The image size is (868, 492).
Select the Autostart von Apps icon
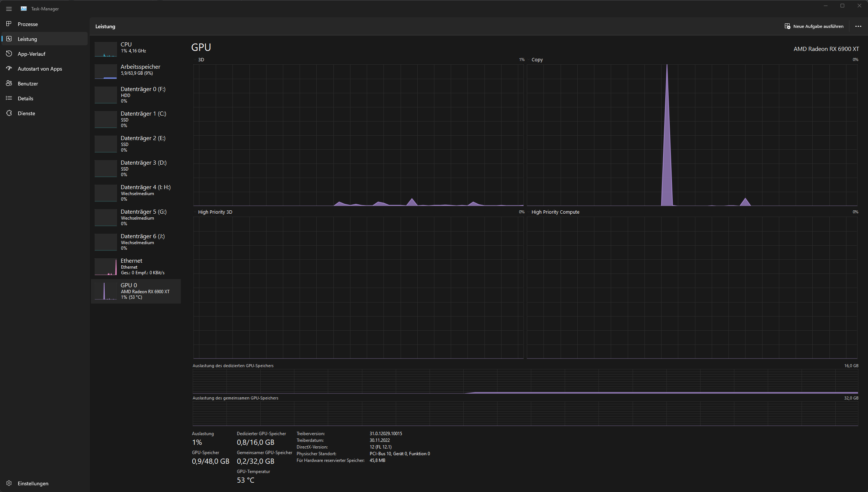(x=9, y=68)
